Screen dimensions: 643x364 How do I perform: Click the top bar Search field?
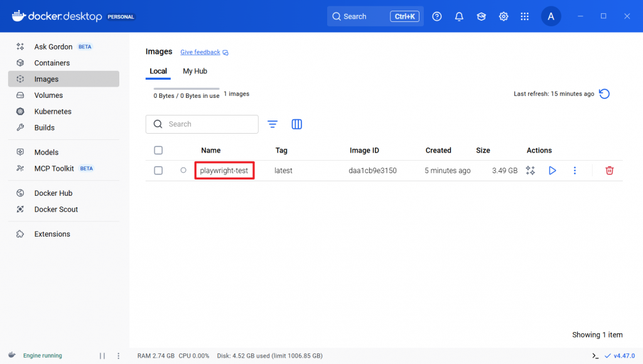tap(376, 16)
